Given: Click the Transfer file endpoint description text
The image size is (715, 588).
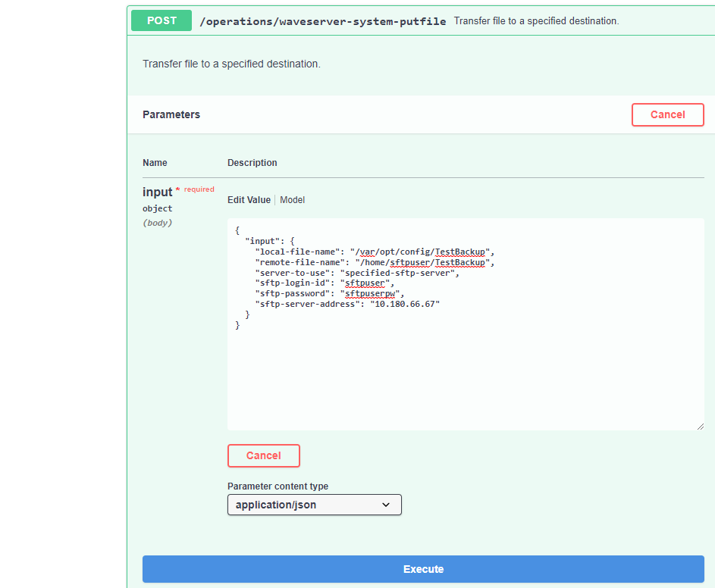Looking at the screenshot, I should 535,20.
